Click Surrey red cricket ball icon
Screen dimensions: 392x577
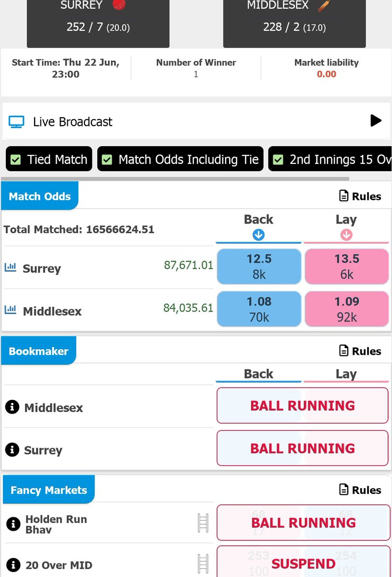coord(118,5)
